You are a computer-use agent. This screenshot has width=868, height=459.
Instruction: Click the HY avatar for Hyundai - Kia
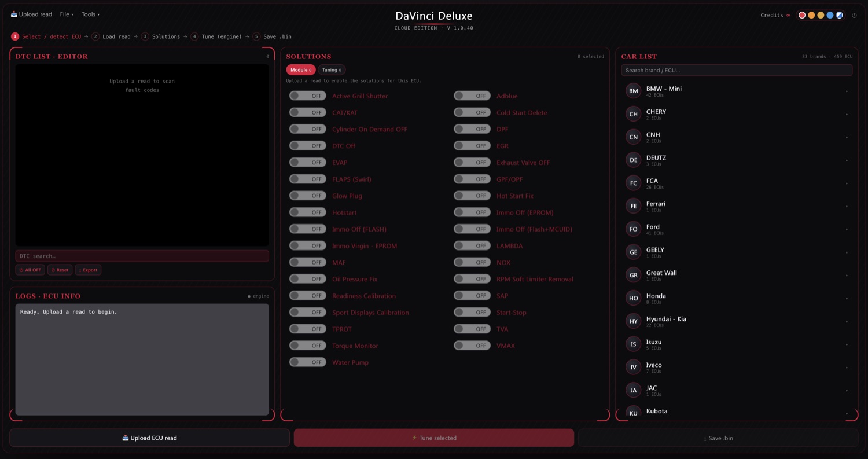[633, 321]
